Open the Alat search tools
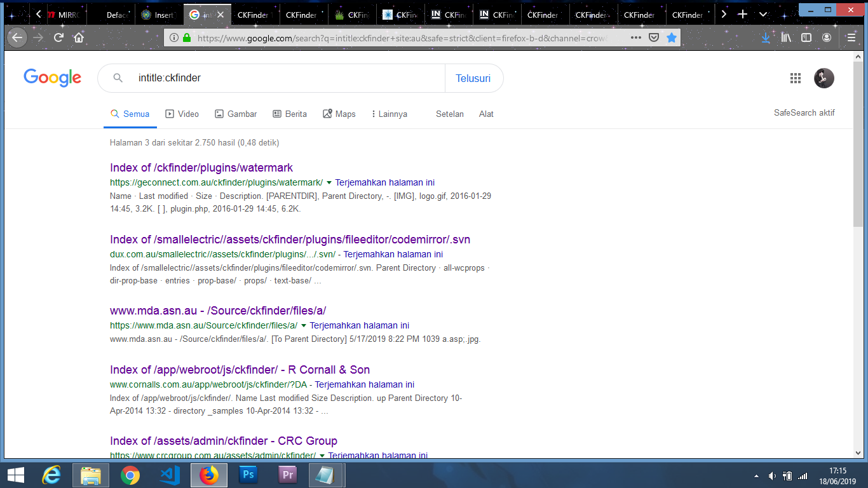The image size is (868, 488). tap(486, 114)
